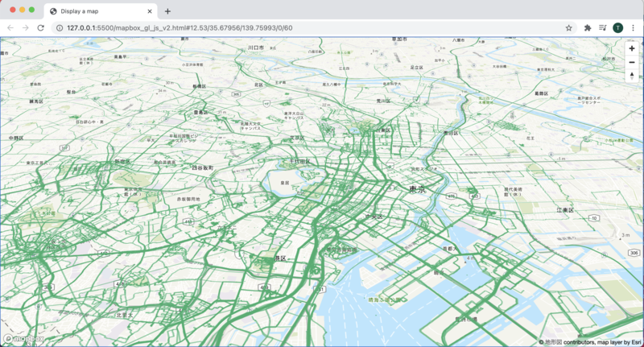This screenshot has height=347, width=644.
Task: Click the 北区 label on the map
Action: (258, 85)
